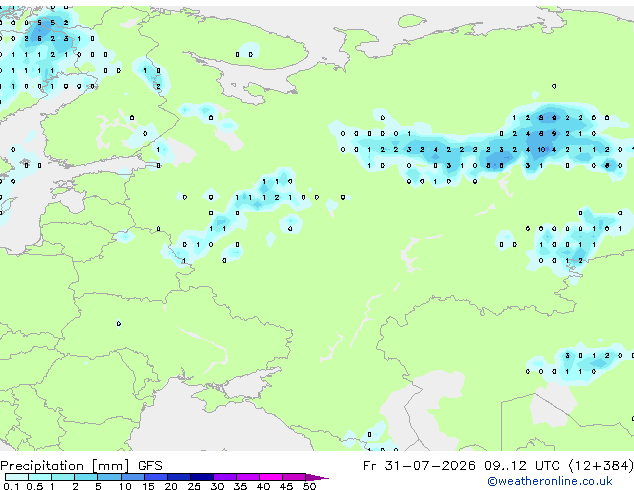Click the '10' precipitation value on the map
This screenshot has height=490, width=634.
coord(541,150)
